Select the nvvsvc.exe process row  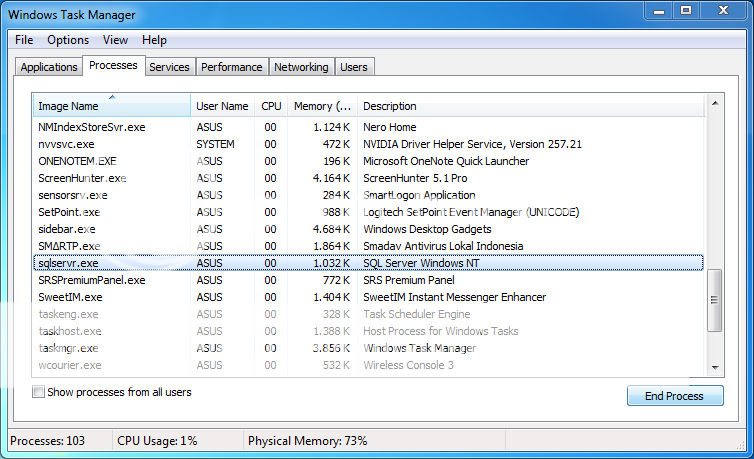[x=368, y=144]
